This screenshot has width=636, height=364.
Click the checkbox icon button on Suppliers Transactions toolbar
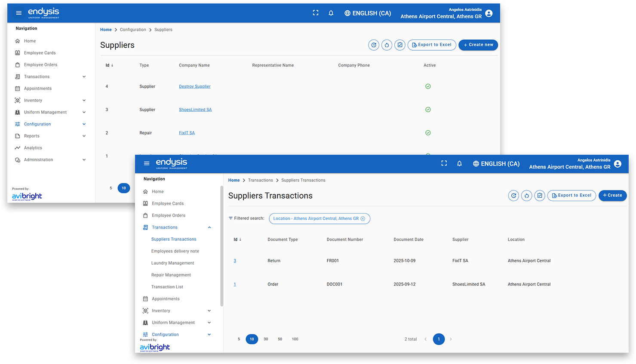(x=540, y=196)
